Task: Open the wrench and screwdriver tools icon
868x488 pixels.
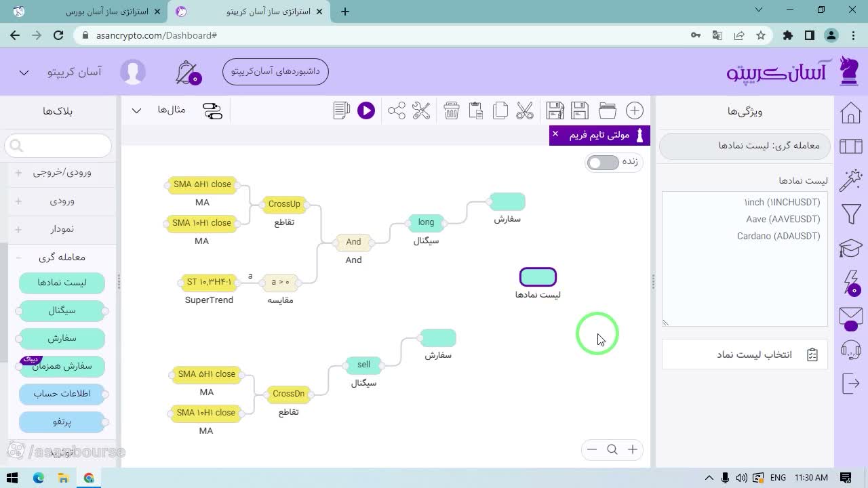Action: pos(421,110)
